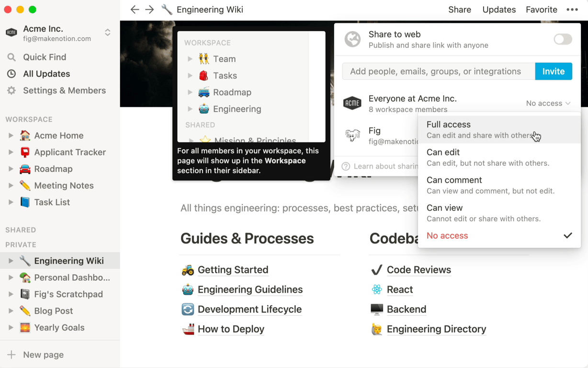Open the No access dropdown for Everyone at Acme
The image size is (588, 368).
[x=548, y=103]
